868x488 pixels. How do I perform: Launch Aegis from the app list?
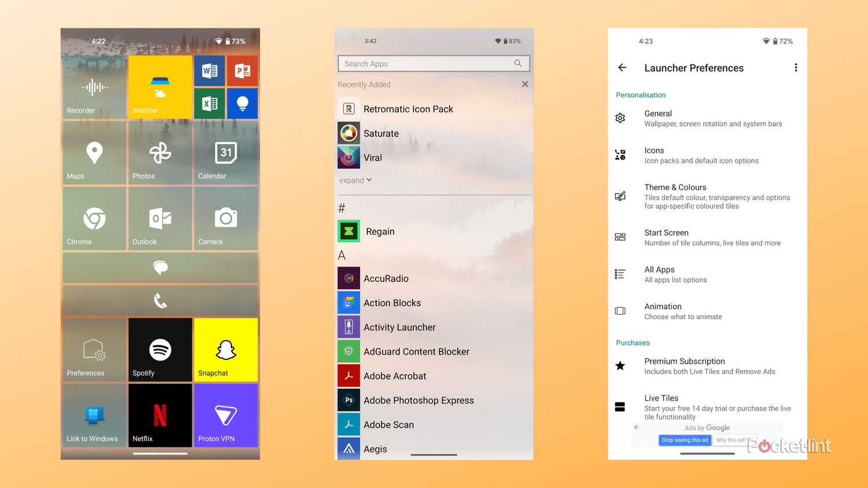click(x=433, y=449)
